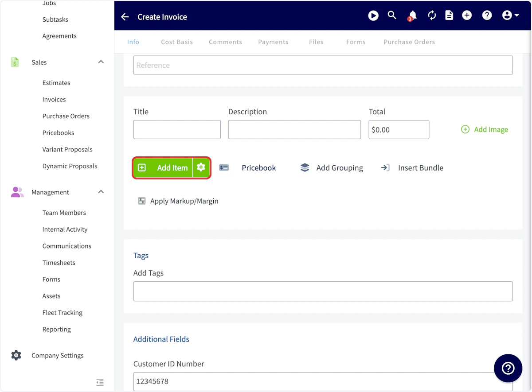Image resolution: width=532 pixels, height=392 pixels.
Task: Open Subtasks in the sidebar
Action: pyautogui.click(x=55, y=19)
